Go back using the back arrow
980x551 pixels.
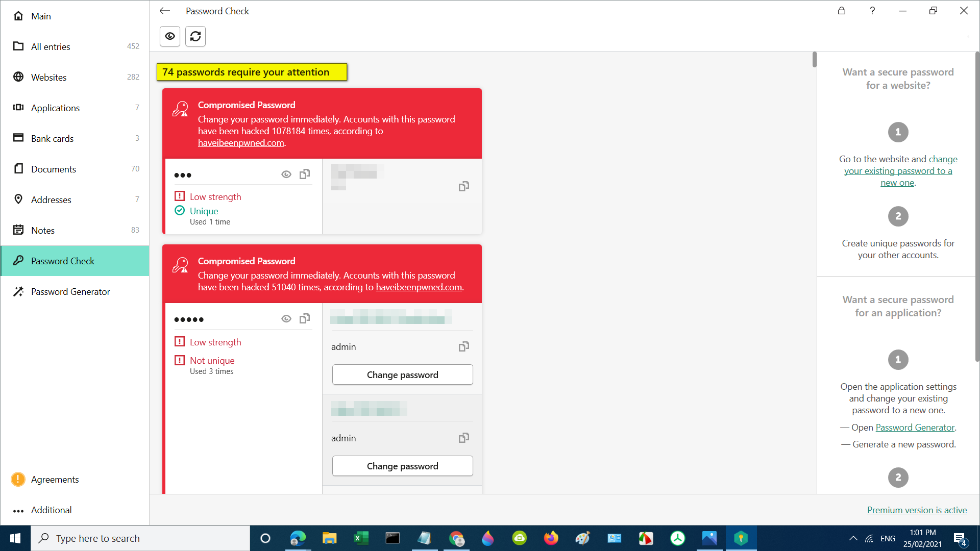[x=164, y=11]
